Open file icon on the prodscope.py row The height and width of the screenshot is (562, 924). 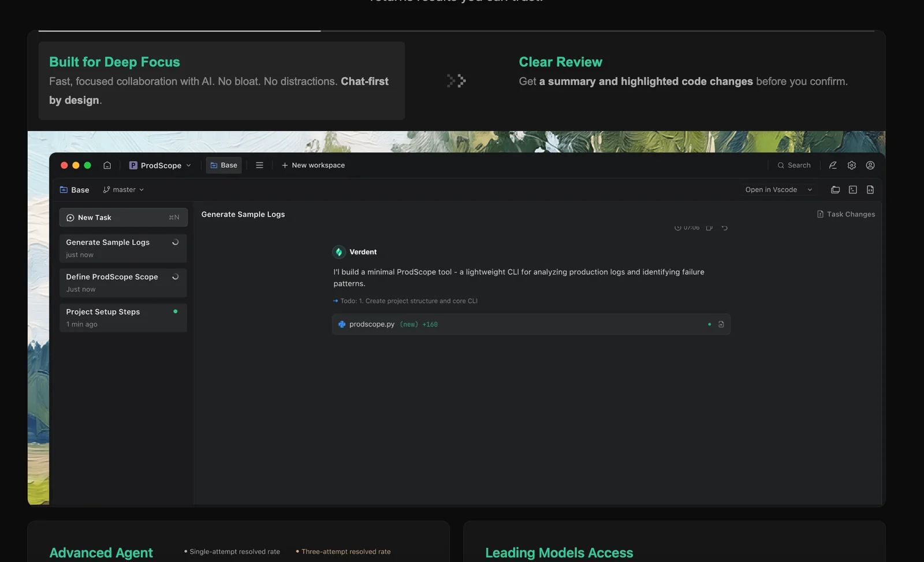(x=721, y=325)
